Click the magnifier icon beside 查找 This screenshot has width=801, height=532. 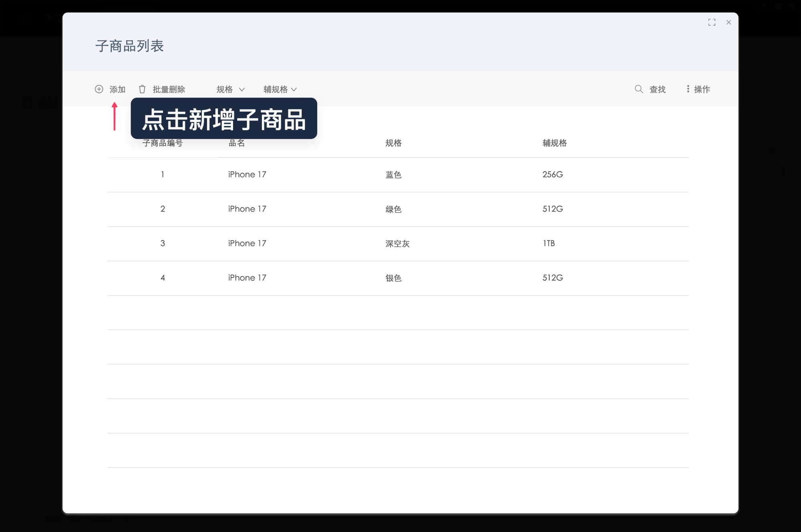pyautogui.click(x=638, y=89)
